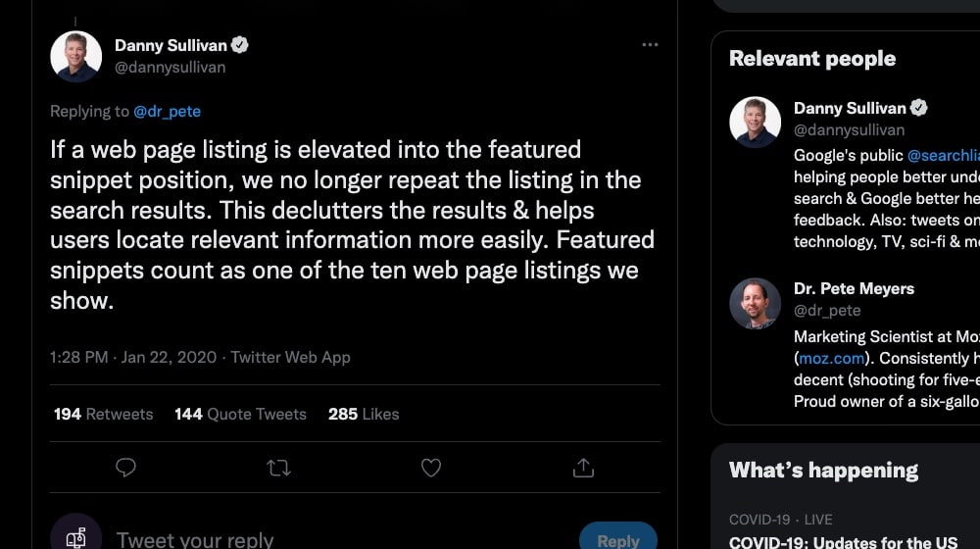View the 194 Retweets list
The width and height of the screenshot is (980, 549).
click(103, 415)
